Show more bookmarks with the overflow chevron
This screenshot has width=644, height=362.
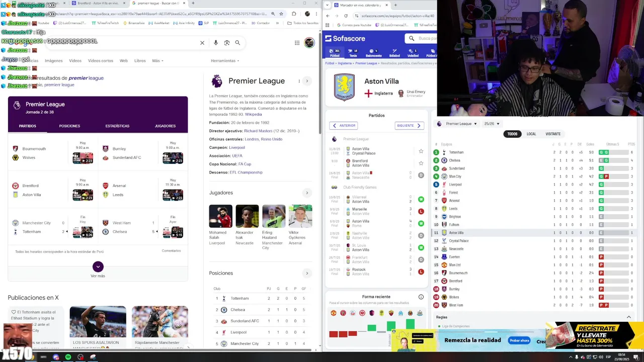(x=277, y=23)
